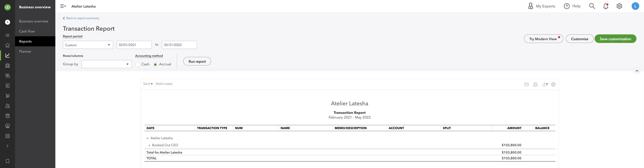Open the Report period Custom dropdown

point(88,45)
